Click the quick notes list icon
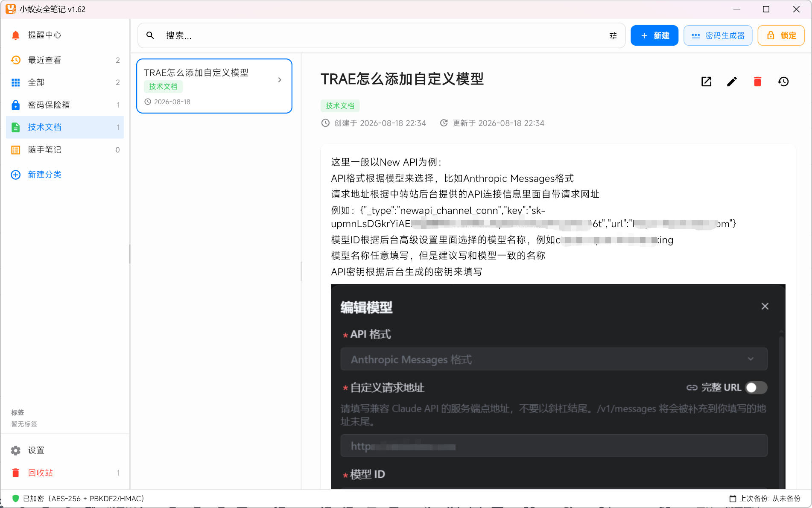 (16, 150)
